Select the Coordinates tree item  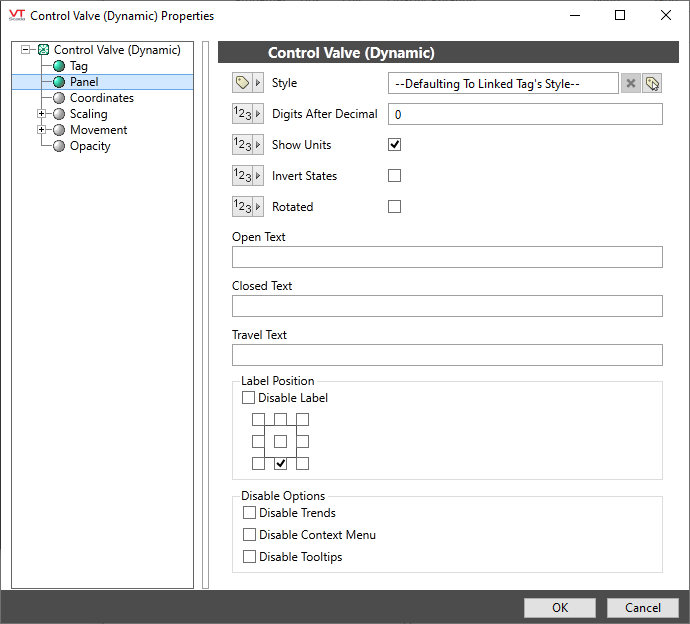coord(102,98)
